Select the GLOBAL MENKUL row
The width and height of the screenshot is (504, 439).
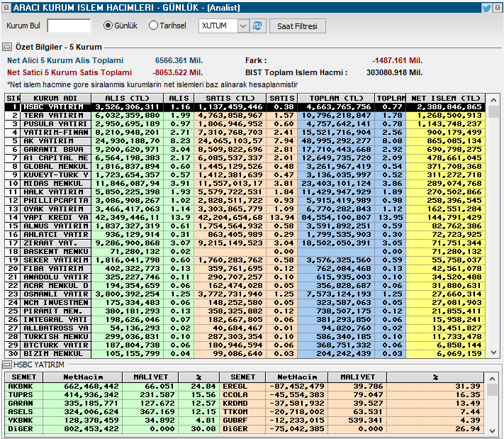tap(245, 167)
